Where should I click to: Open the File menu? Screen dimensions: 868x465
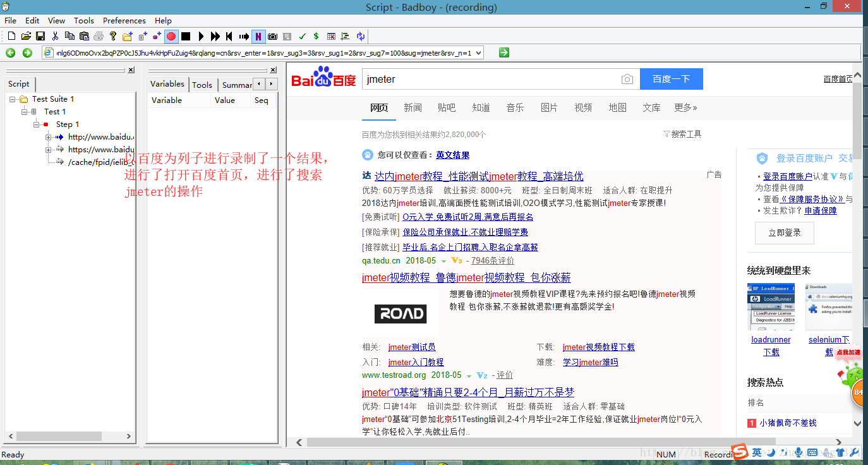click(10, 20)
